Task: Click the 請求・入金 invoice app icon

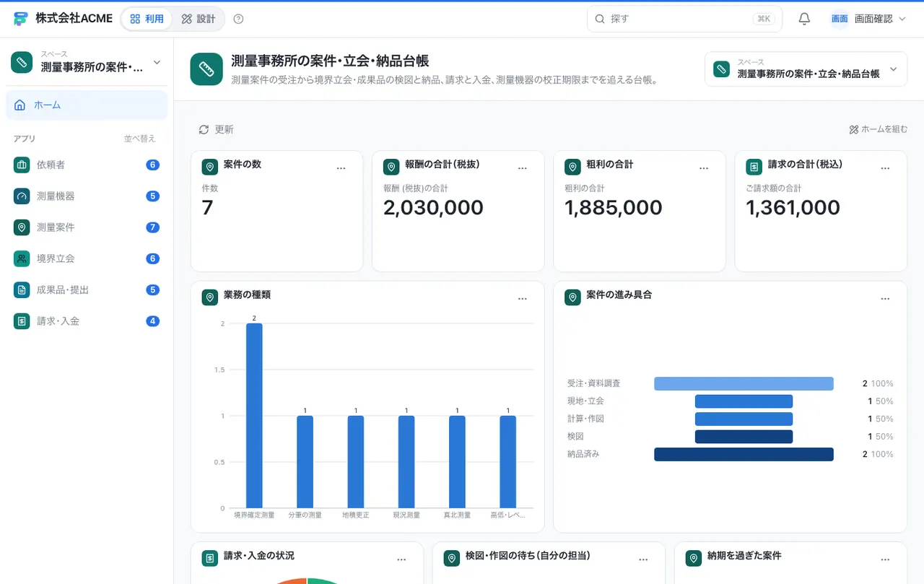Action: click(22, 321)
